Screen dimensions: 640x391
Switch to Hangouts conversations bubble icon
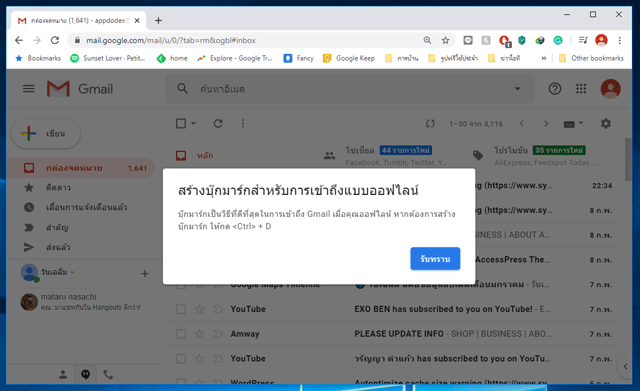pos(85,374)
